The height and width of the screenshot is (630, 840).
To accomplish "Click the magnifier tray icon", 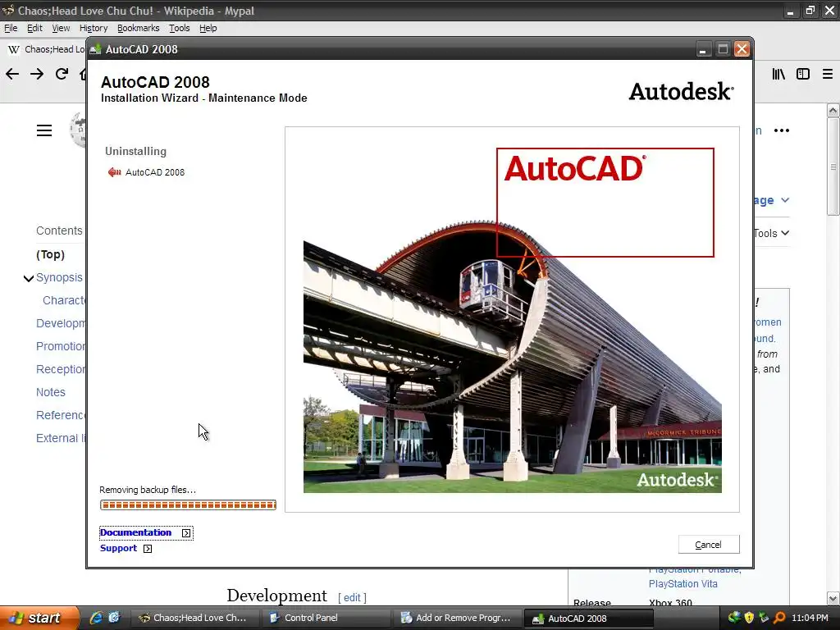I will [779, 618].
